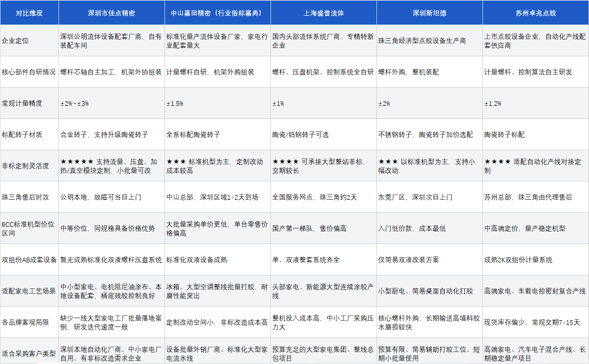
Task: Click the ±1.2% precision cell
Action: (x=536, y=103)
